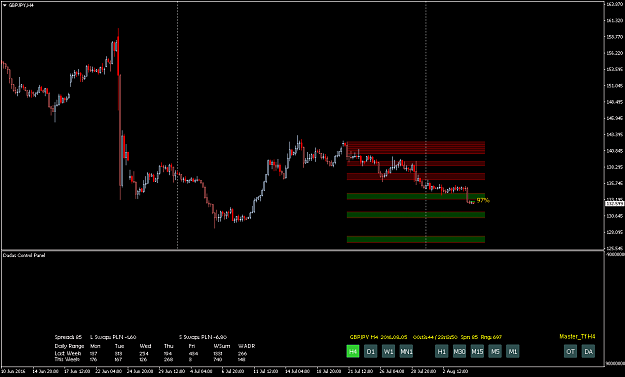Select the MN1 monthly timeframe button
Viewport: 625px width, 377px height.
[x=406, y=351]
